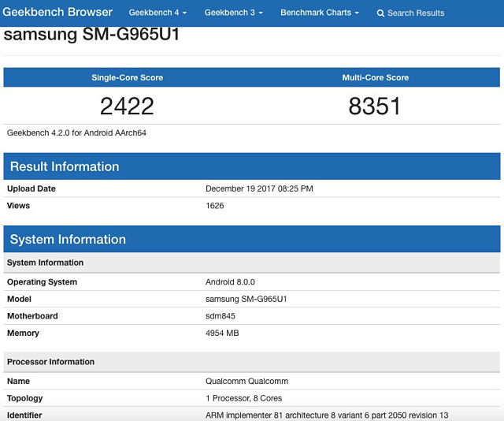Select the December 19 2017 08:25 PM value
This screenshot has width=504, height=421.
click(259, 188)
